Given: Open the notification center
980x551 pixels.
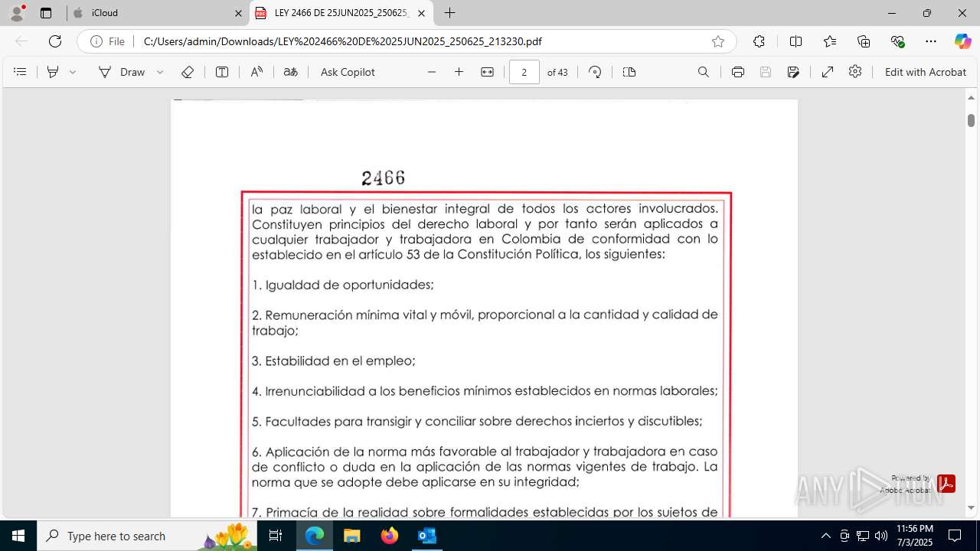Looking at the screenshot, I should tap(955, 536).
